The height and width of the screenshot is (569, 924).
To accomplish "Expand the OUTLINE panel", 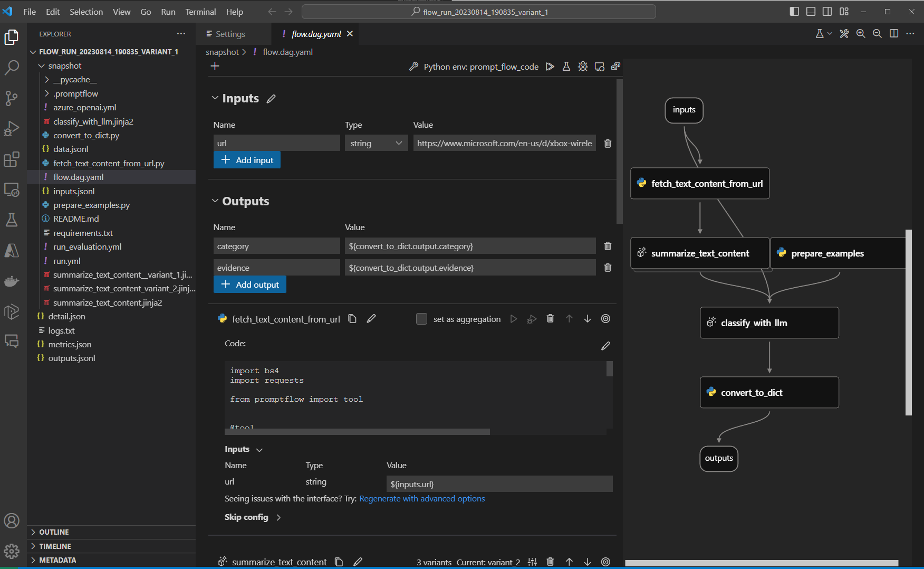I will [x=54, y=532].
